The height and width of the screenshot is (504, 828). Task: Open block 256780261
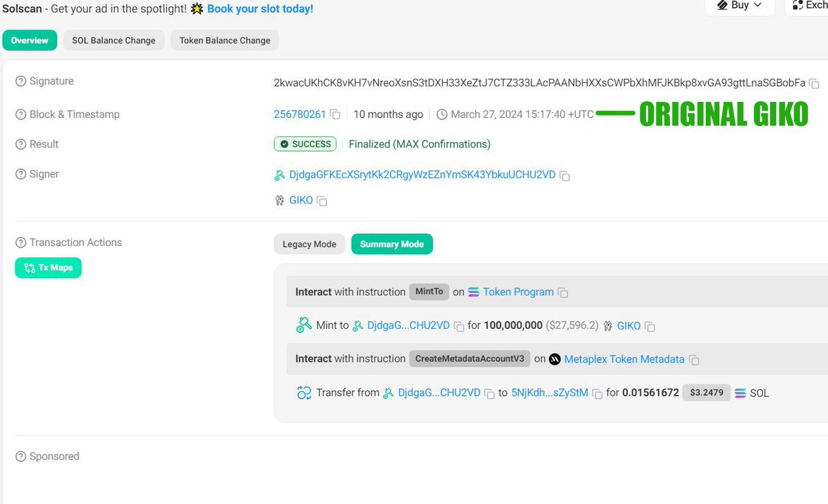299,114
